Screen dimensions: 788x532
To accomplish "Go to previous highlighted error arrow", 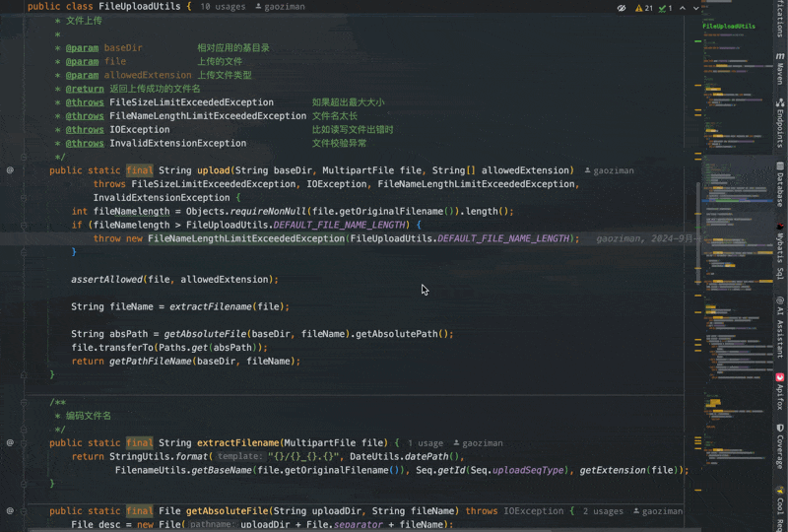I will (683, 8).
